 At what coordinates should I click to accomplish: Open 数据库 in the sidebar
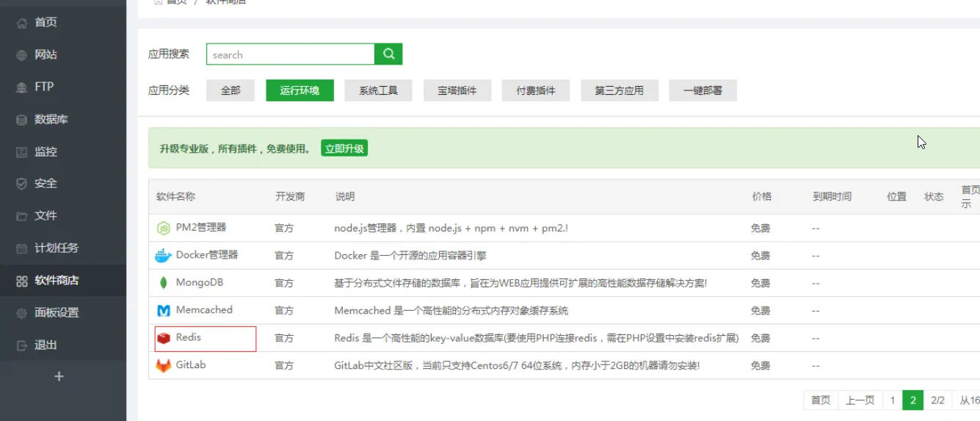tap(51, 119)
